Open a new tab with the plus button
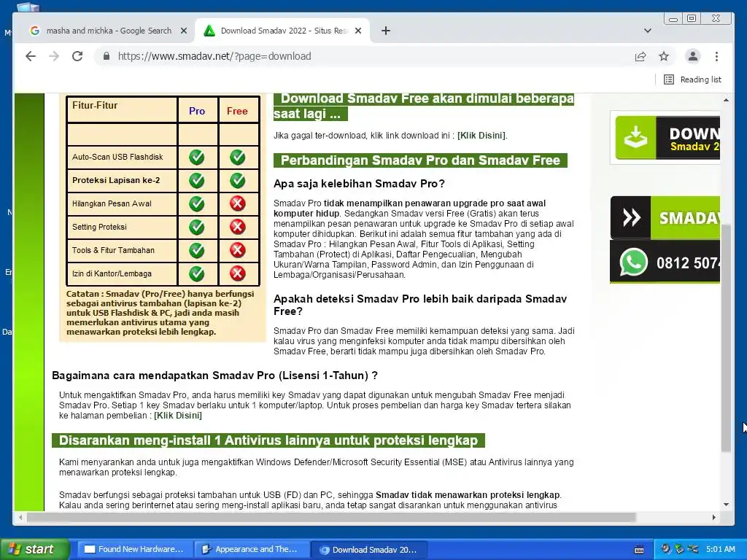747x560 pixels. click(386, 31)
